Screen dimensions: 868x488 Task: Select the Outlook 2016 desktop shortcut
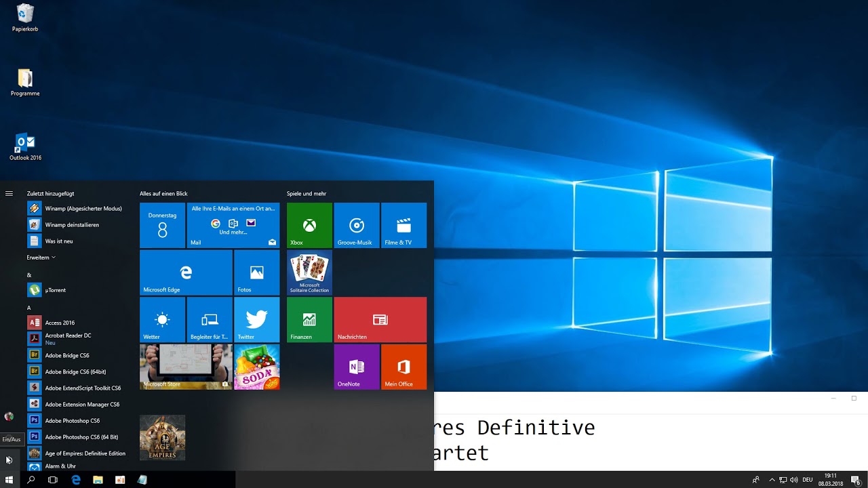pos(25,146)
